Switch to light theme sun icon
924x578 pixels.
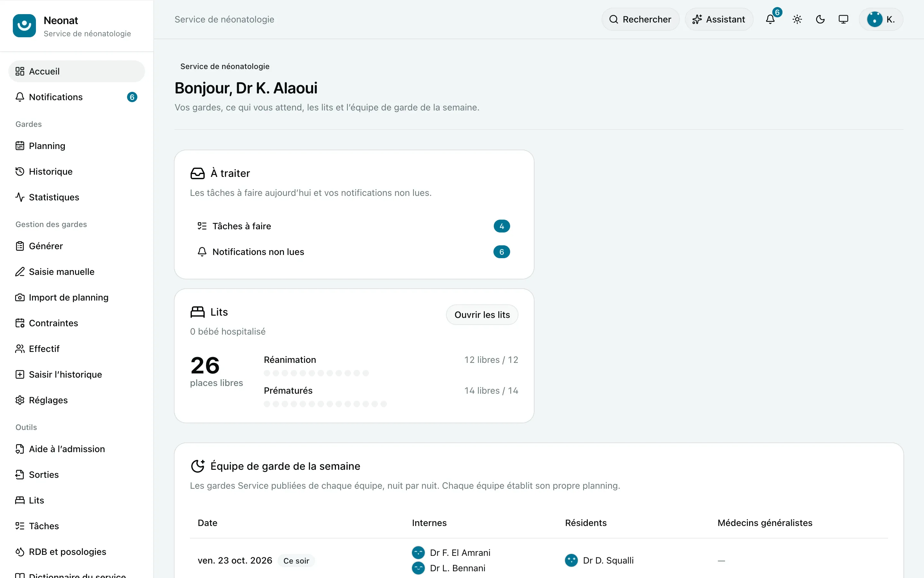point(797,19)
